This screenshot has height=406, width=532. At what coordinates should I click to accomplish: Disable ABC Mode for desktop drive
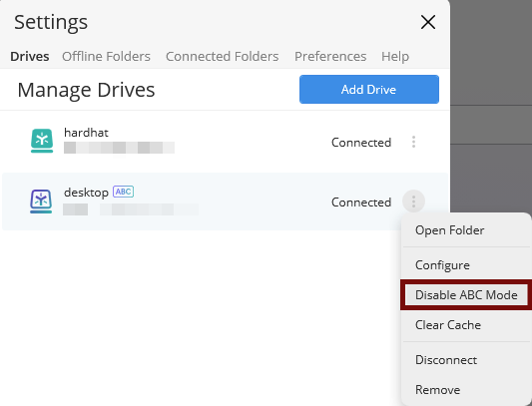pos(466,295)
